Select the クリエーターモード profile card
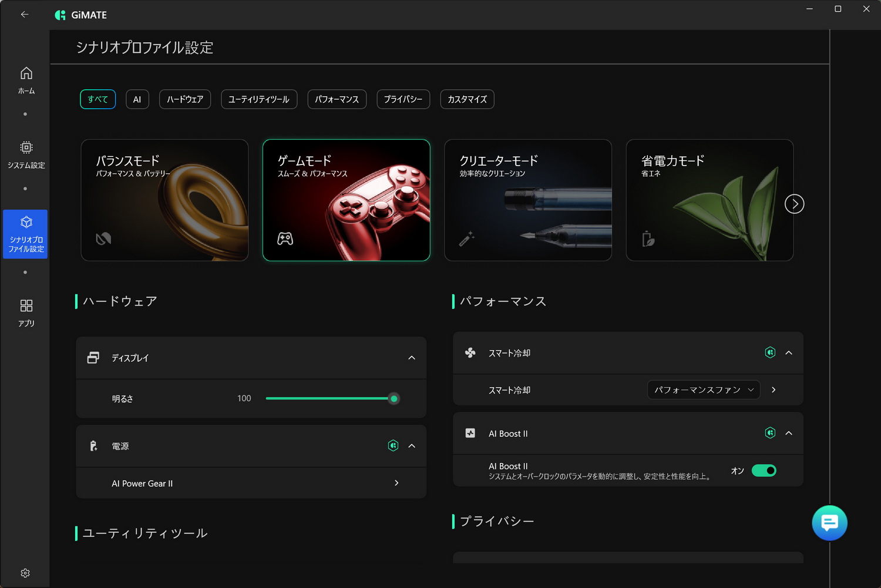This screenshot has height=588, width=881. click(x=527, y=200)
